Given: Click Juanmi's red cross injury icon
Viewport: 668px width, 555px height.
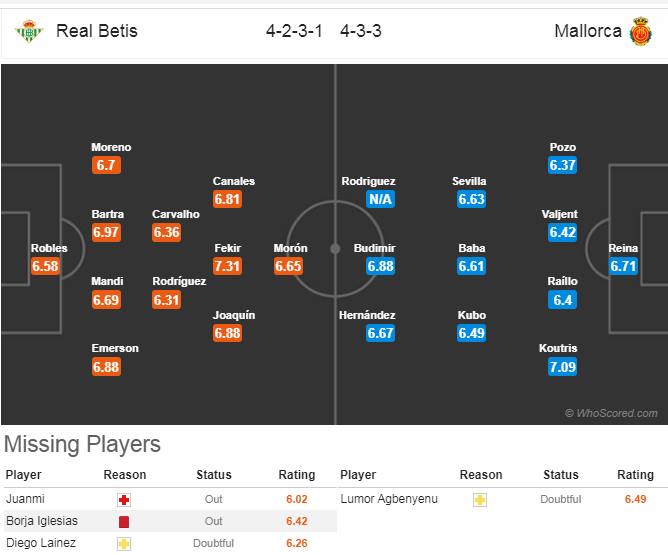Looking at the screenshot, I should [124, 500].
